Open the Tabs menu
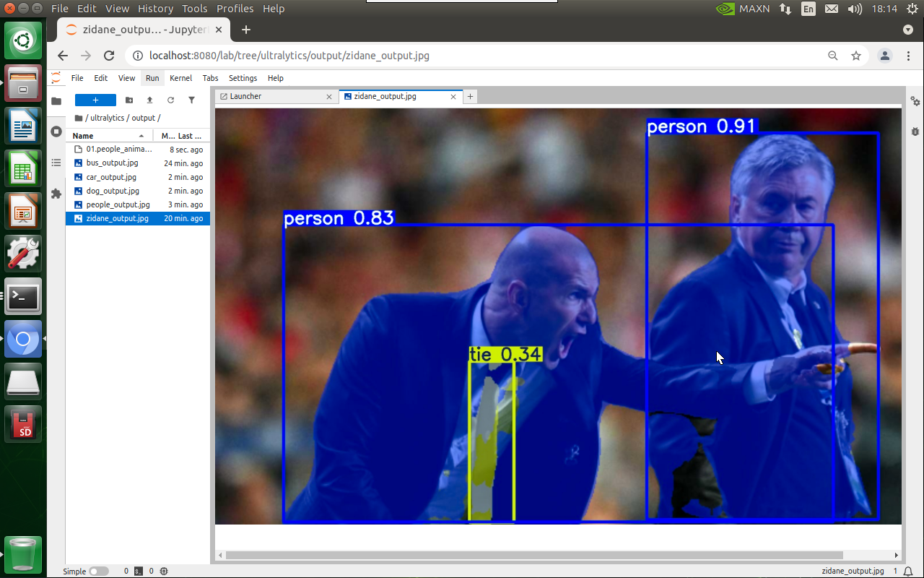Screen dimensions: 924x578 (x=210, y=78)
